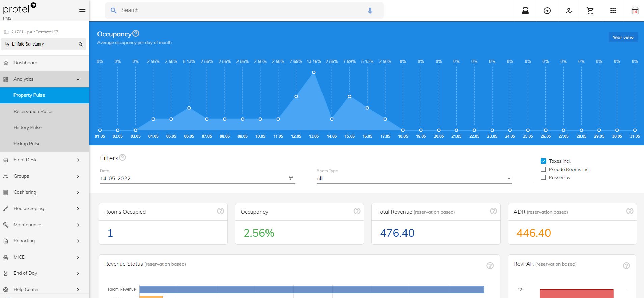Collapse the Analytics menu section
Image resolution: width=644 pixels, height=298 pixels.
pos(78,79)
